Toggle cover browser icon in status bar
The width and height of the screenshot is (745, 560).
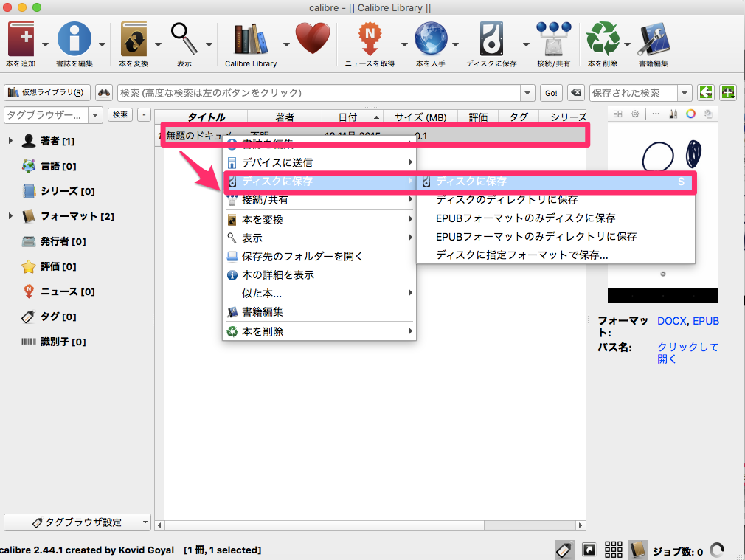click(589, 550)
